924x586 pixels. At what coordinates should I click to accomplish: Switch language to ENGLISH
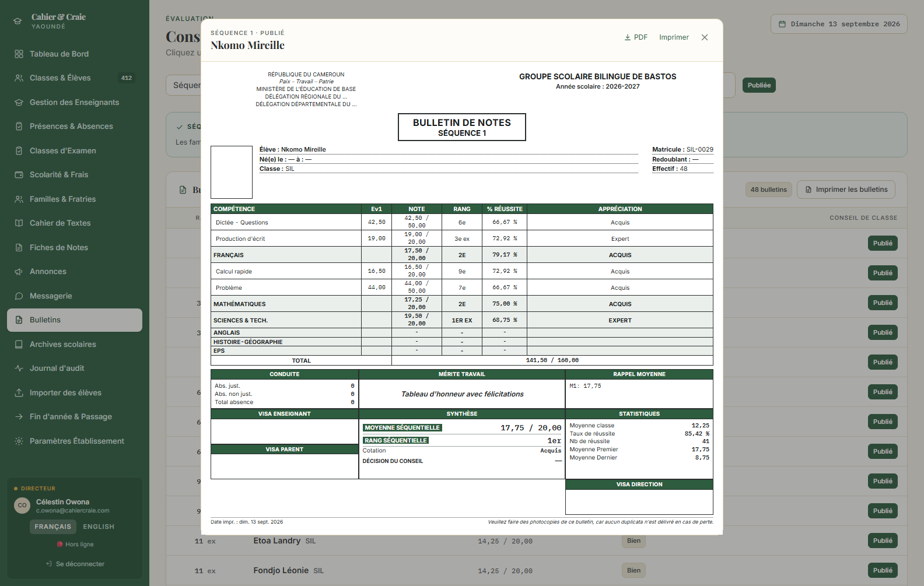(99, 527)
